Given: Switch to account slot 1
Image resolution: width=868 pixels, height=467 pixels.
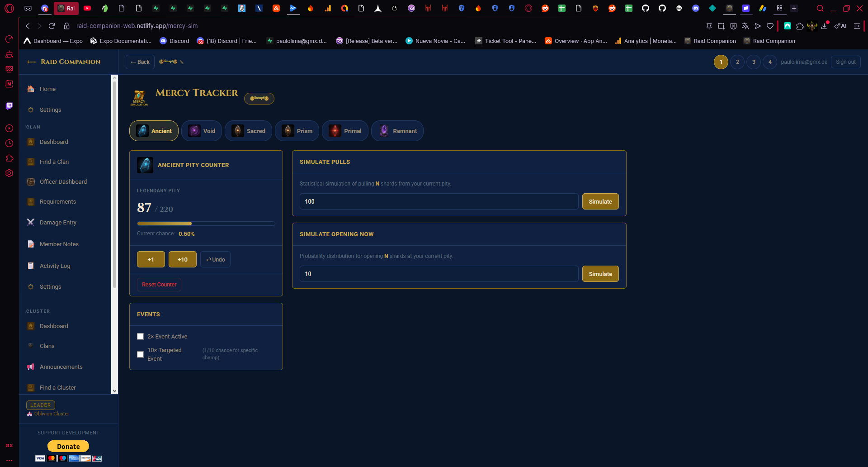Looking at the screenshot, I should click(721, 62).
